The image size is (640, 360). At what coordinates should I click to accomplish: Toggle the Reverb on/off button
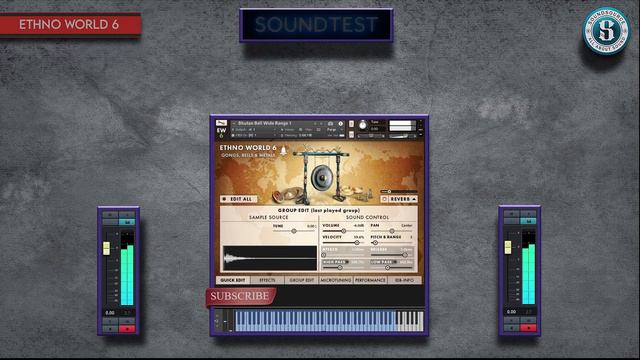(384, 199)
